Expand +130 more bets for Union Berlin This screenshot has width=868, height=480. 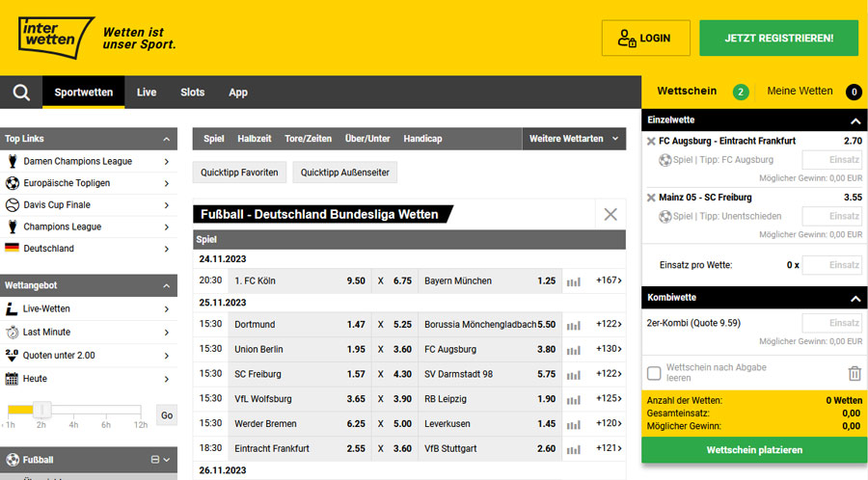(609, 349)
